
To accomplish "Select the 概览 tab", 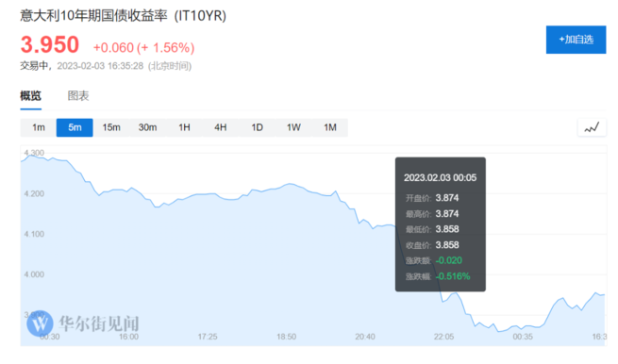I will coord(31,96).
